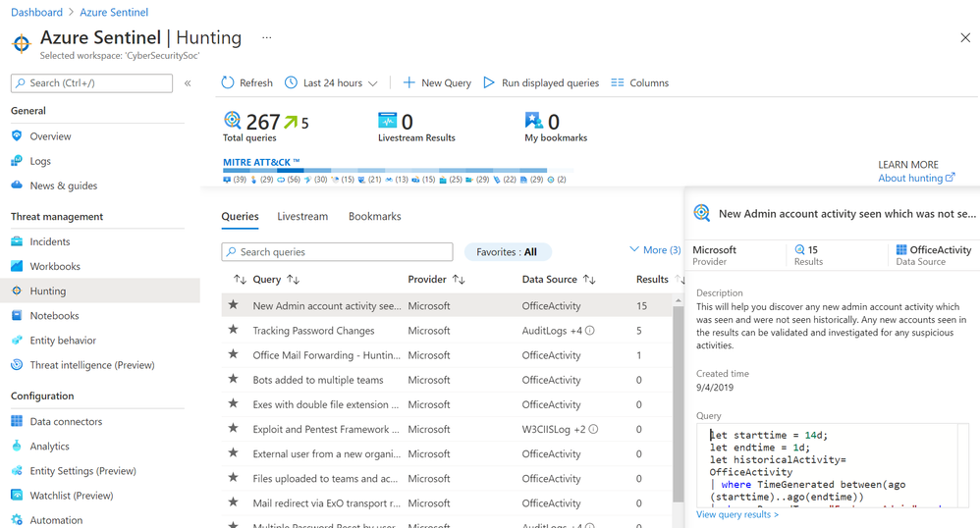Click the info icon next to W3CIISLog +2

(594, 429)
